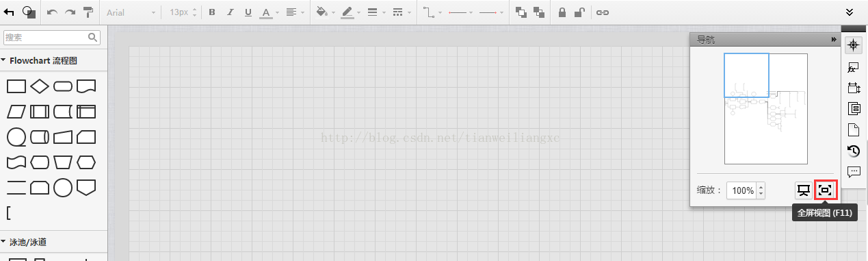Open the text alignment dropdown

click(x=295, y=12)
